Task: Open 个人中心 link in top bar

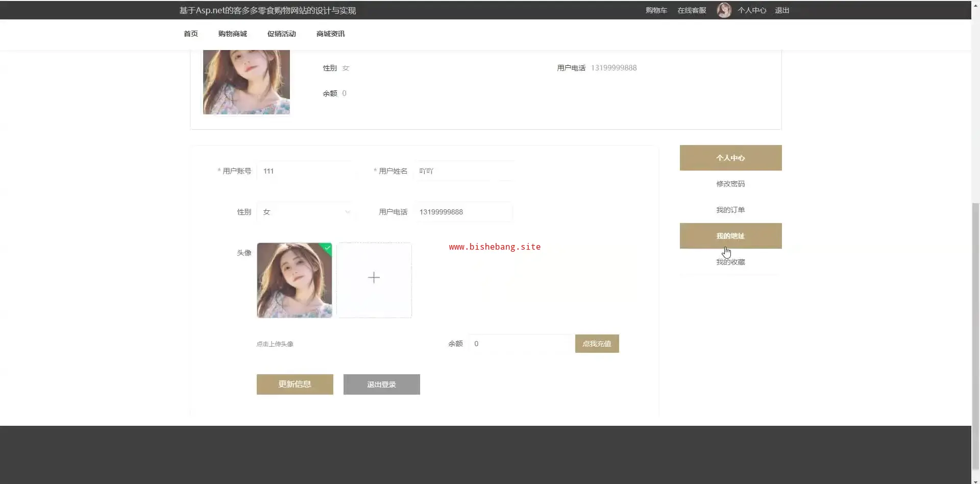Action: pos(752,10)
